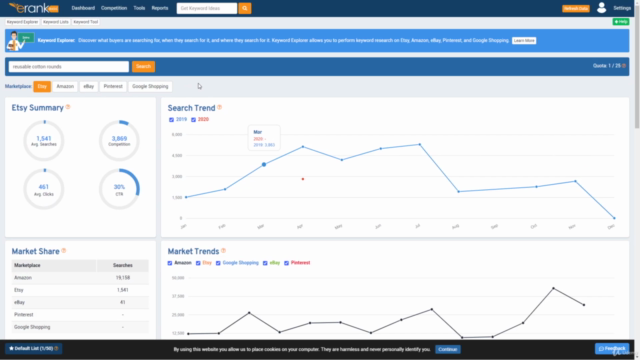Click the Learn More button

point(524,41)
